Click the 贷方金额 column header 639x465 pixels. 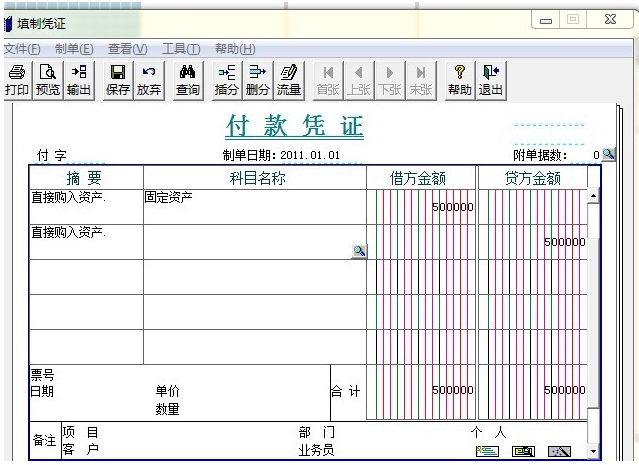tap(533, 178)
